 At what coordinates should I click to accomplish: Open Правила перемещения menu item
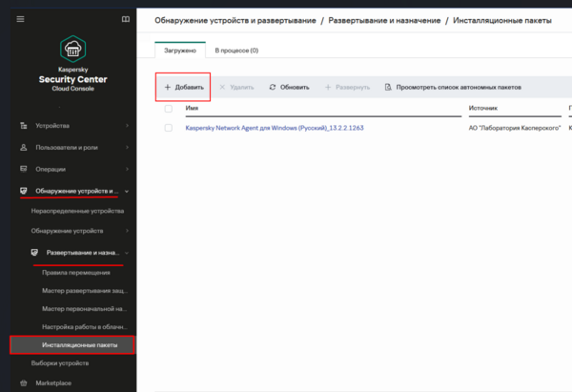click(76, 273)
